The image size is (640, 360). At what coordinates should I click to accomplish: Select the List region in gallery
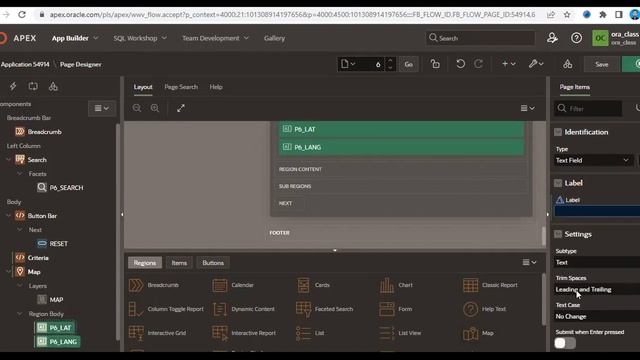click(x=310, y=333)
